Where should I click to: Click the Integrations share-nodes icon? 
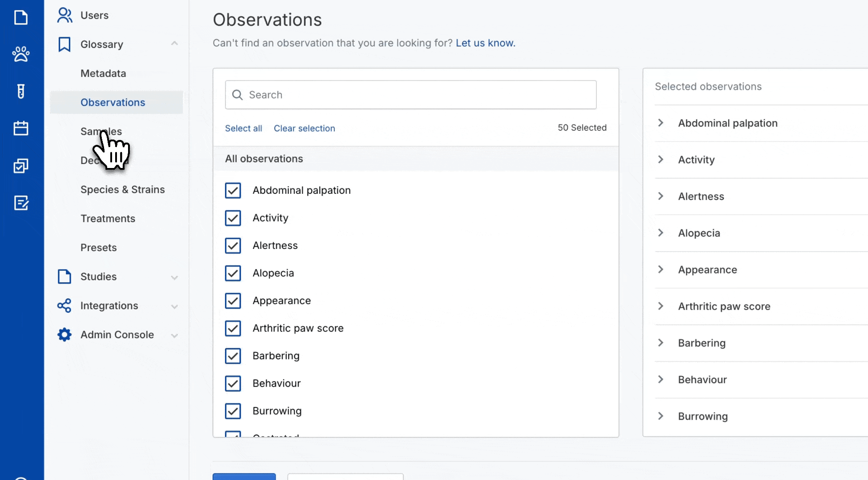click(x=64, y=306)
